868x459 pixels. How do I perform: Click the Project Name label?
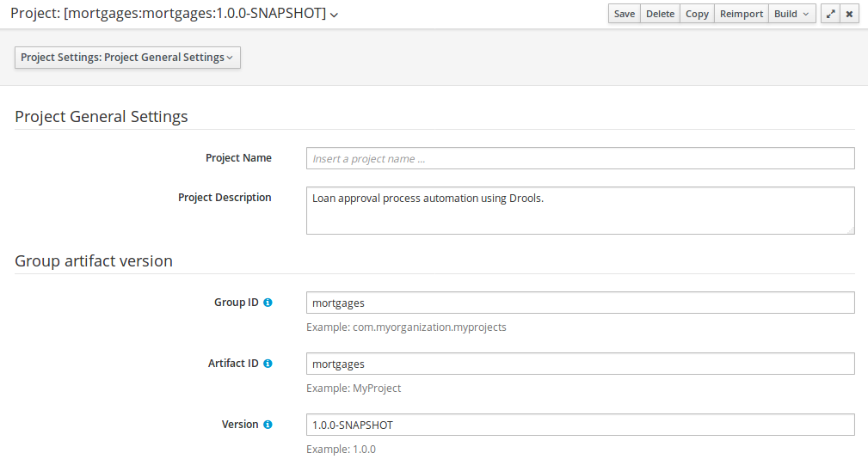[x=238, y=158]
